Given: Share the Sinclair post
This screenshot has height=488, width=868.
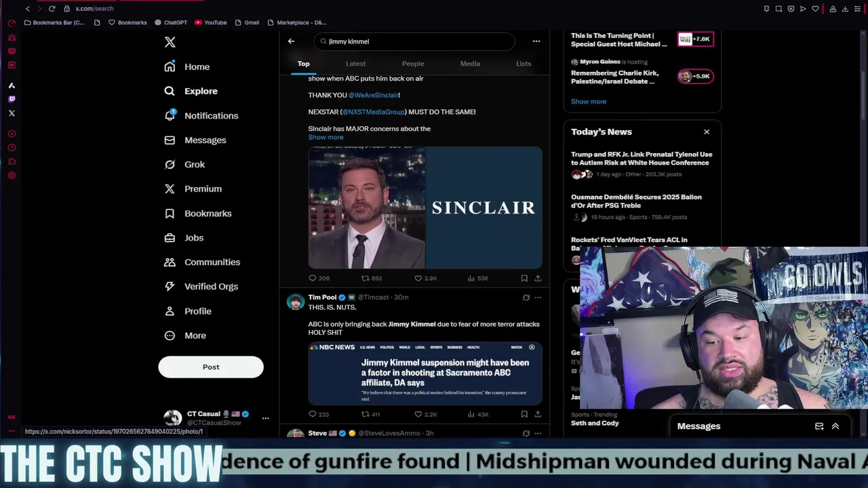Looking at the screenshot, I should point(538,278).
